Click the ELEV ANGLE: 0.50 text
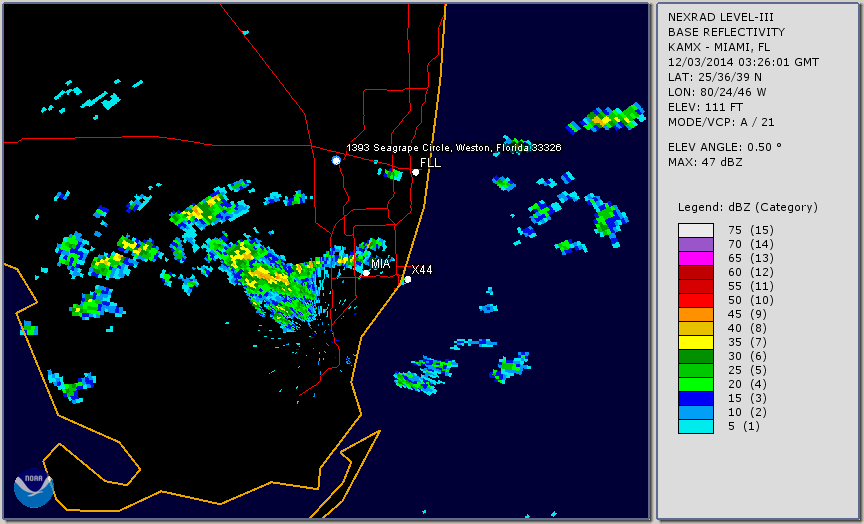This screenshot has width=864, height=524. pyautogui.click(x=725, y=147)
